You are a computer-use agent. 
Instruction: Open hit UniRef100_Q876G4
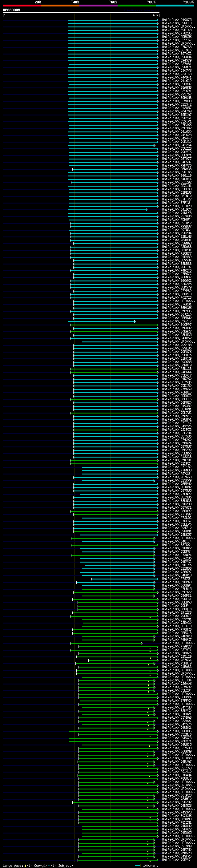point(177,660)
